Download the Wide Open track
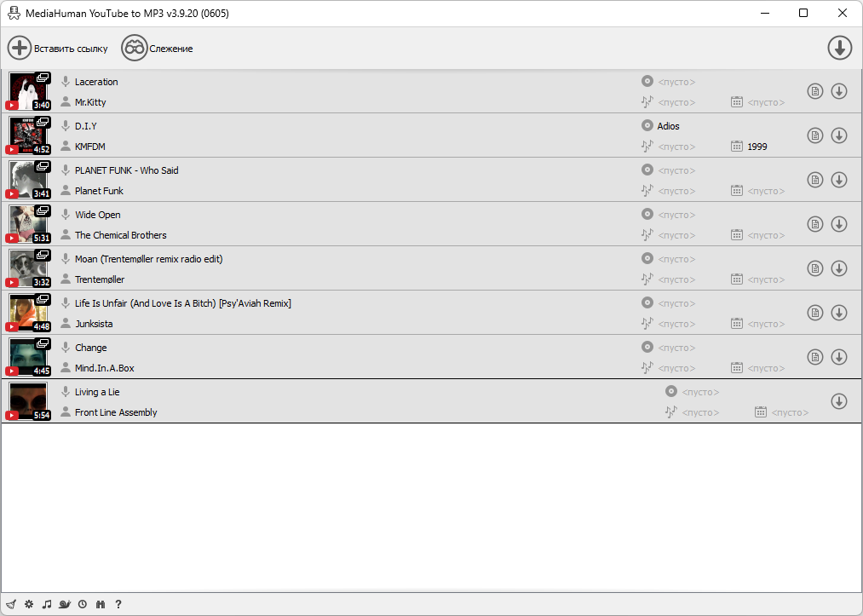The height and width of the screenshot is (616, 863). (x=839, y=224)
